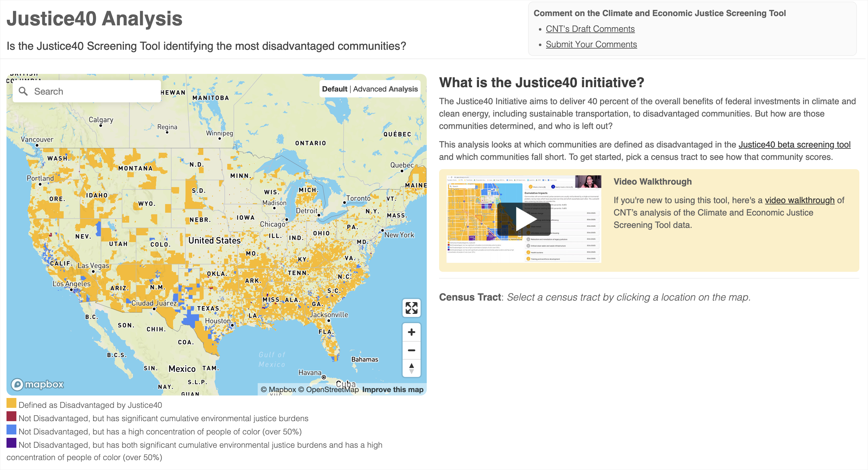Click the fullscreen expand map icon

click(x=411, y=307)
